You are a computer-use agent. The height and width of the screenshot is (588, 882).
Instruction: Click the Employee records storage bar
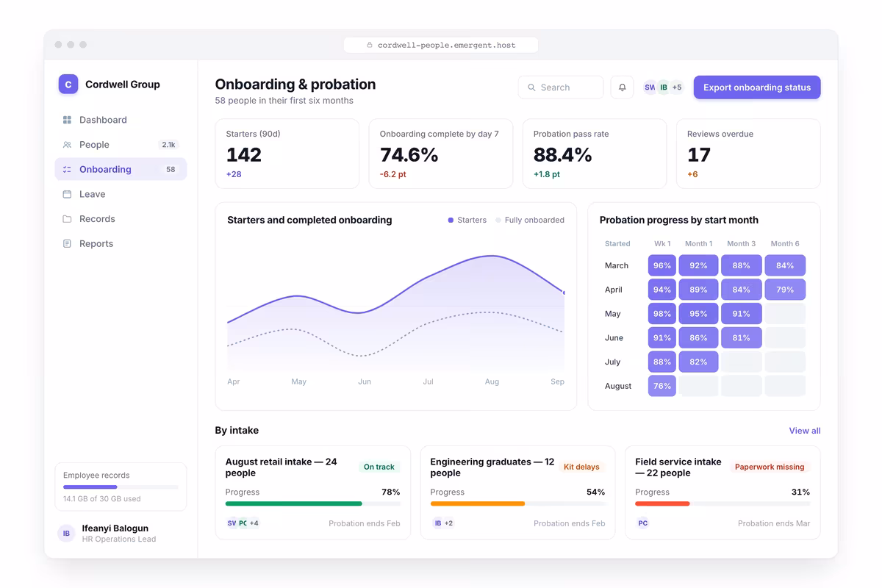point(121,487)
